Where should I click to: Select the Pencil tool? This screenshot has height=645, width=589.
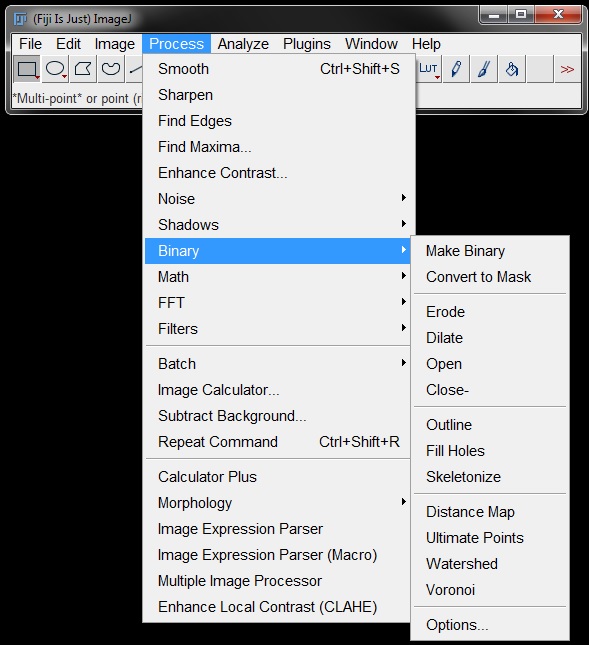point(456,69)
